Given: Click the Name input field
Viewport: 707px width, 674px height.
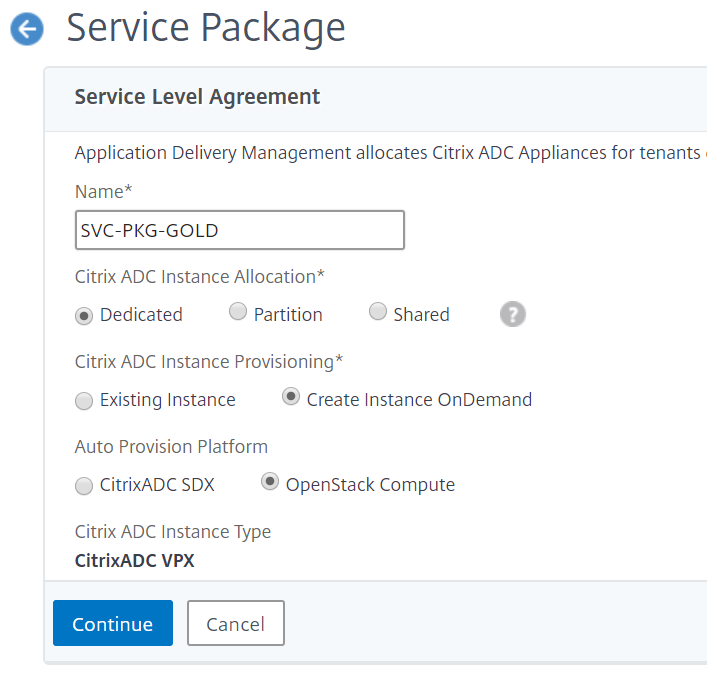Looking at the screenshot, I should click(x=240, y=230).
